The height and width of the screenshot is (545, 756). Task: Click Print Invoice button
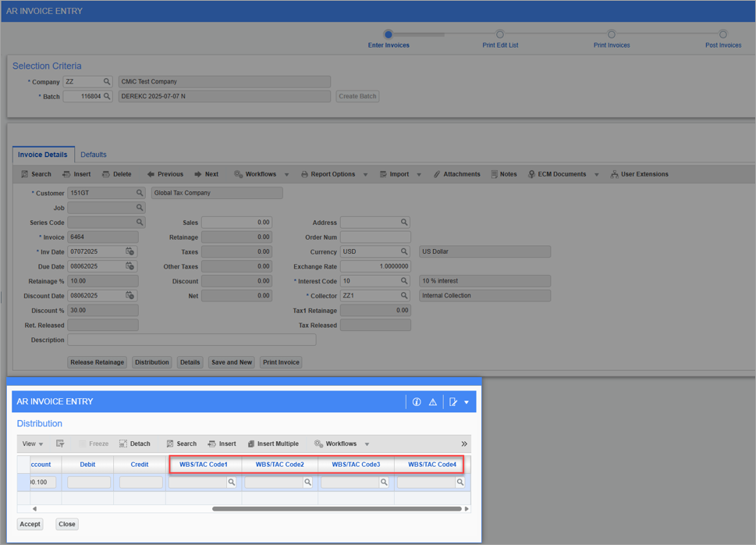point(281,362)
